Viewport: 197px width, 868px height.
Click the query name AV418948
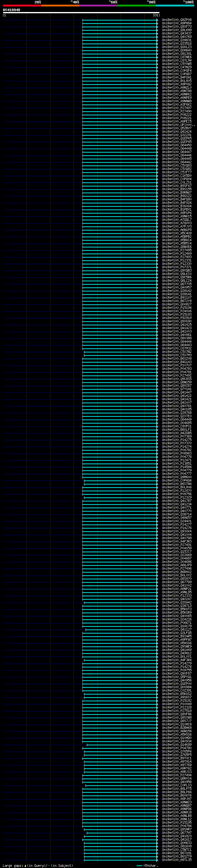coord(11,10)
